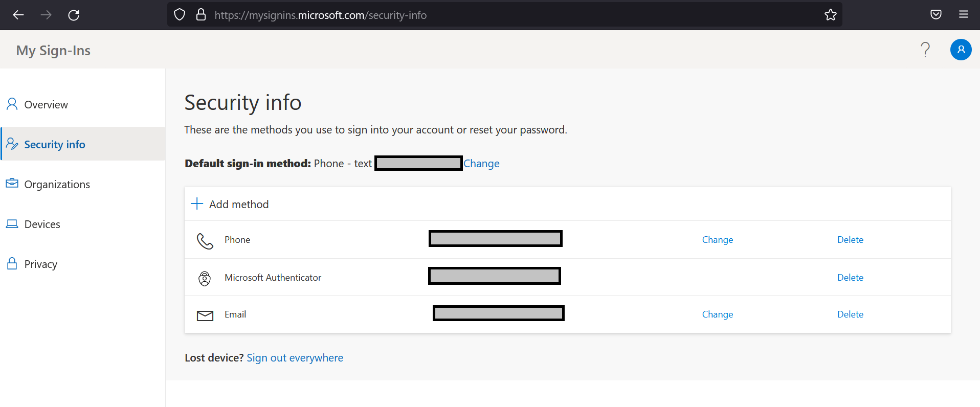This screenshot has height=407, width=980.
Task: Open Organizations in the sidebar
Action: (x=82, y=184)
